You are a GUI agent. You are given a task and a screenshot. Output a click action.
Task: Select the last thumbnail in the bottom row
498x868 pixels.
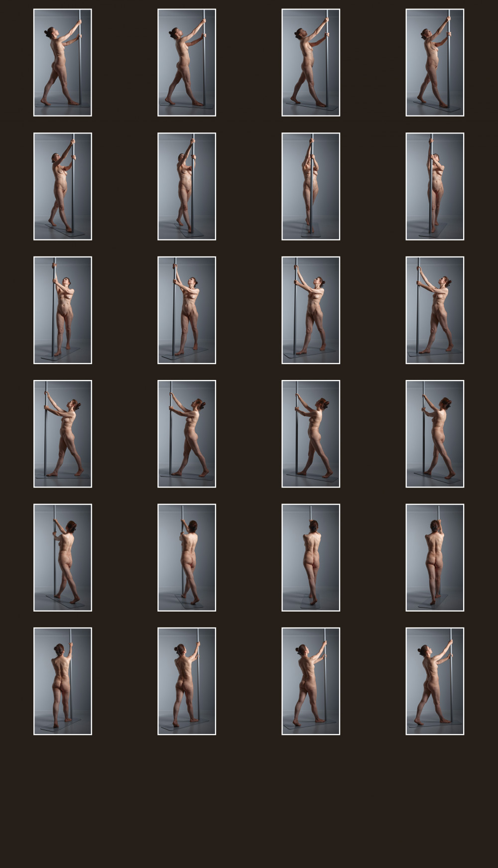pyautogui.click(x=435, y=681)
